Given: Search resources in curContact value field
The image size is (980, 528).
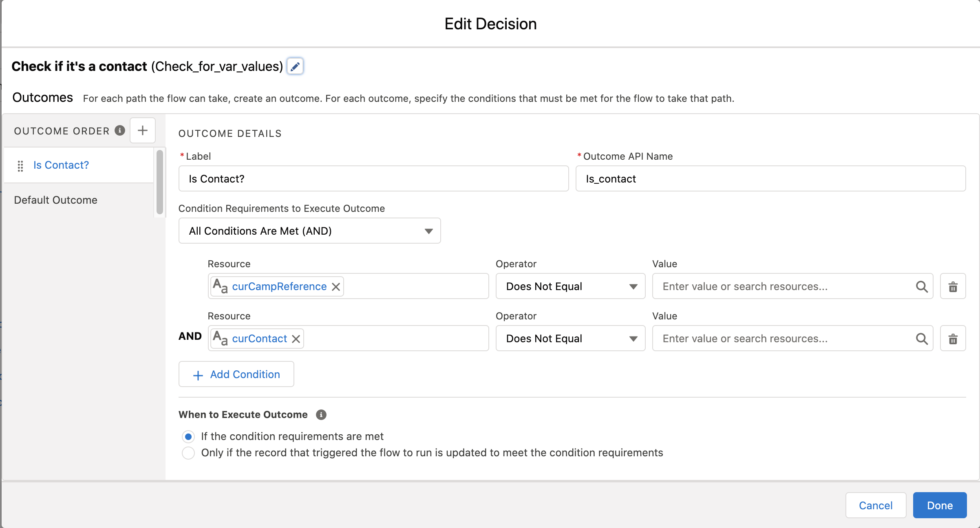Looking at the screenshot, I should pos(922,339).
